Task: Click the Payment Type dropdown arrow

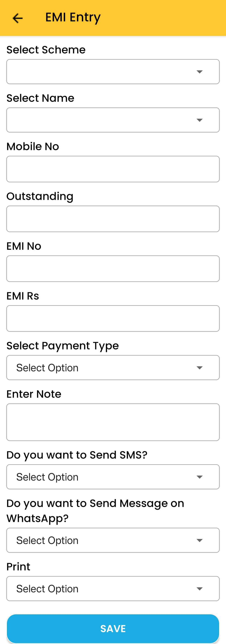Action: click(x=199, y=368)
